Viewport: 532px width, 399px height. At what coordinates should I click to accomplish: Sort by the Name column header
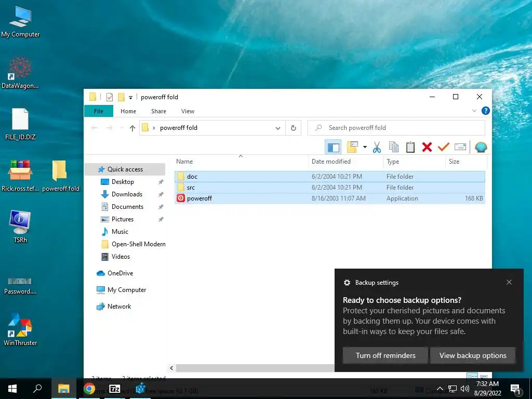(x=184, y=162)
